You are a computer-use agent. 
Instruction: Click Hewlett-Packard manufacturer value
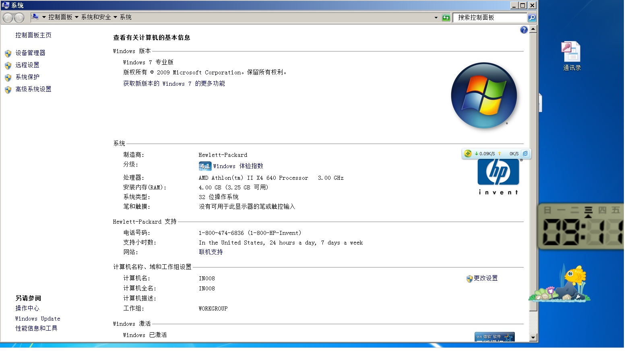(x=223, y=155)
